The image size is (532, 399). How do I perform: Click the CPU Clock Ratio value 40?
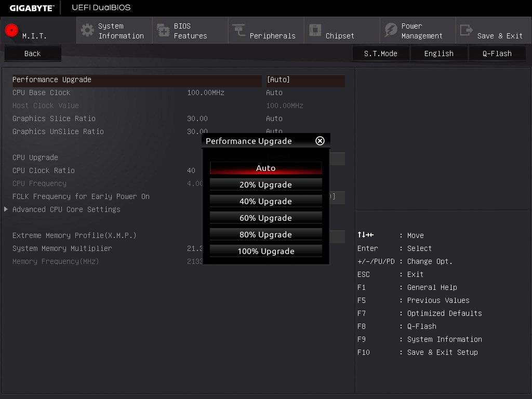(x=191, y=170)
